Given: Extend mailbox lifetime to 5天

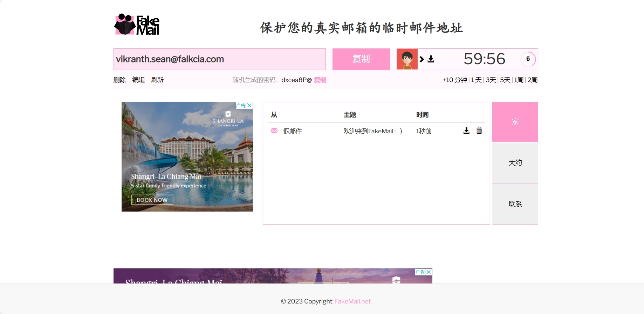Looking at the screenshot, I should point(505,80).
